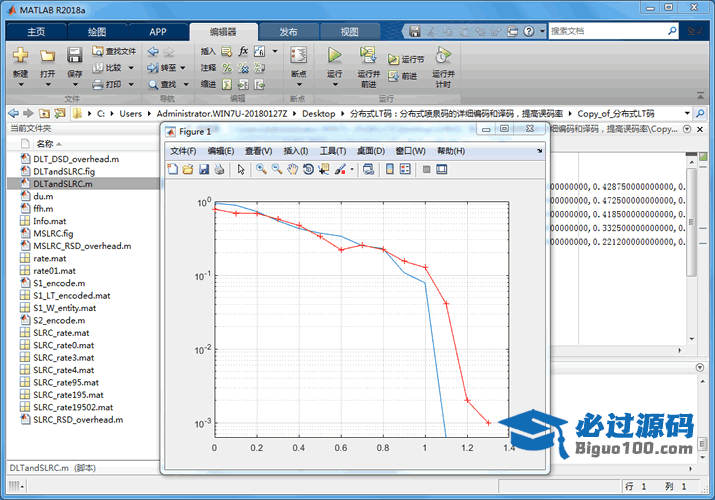
Task: Select the Zoom Out tool
Action: [x=277, y=169]
